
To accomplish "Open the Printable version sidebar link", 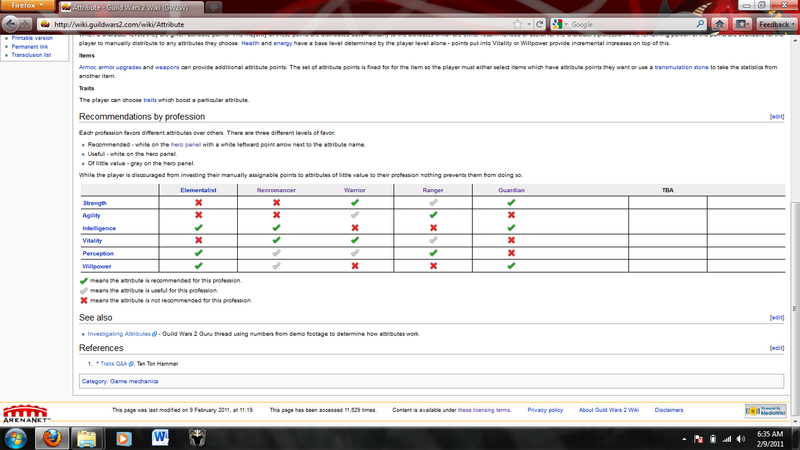I will [x=32, y=38].
